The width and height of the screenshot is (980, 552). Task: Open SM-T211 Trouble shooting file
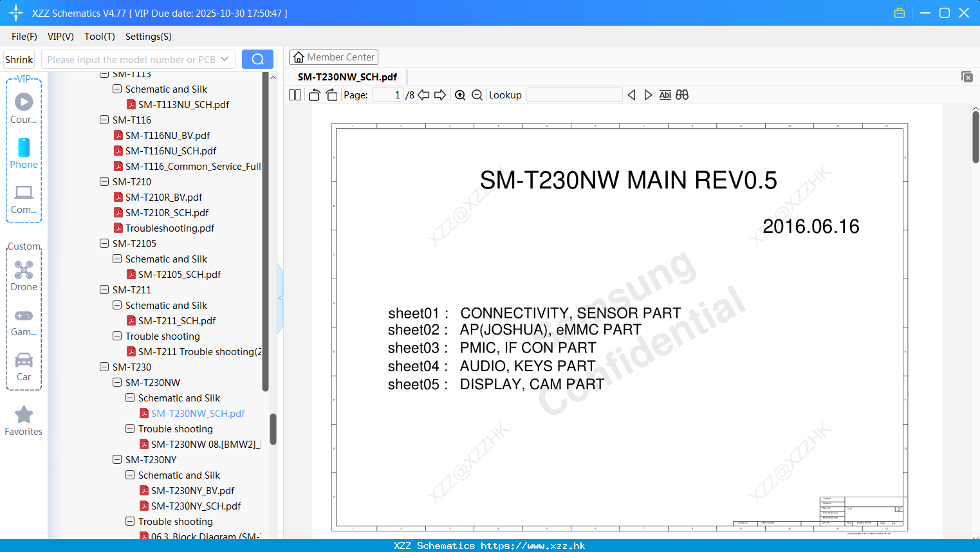[194, 351]
